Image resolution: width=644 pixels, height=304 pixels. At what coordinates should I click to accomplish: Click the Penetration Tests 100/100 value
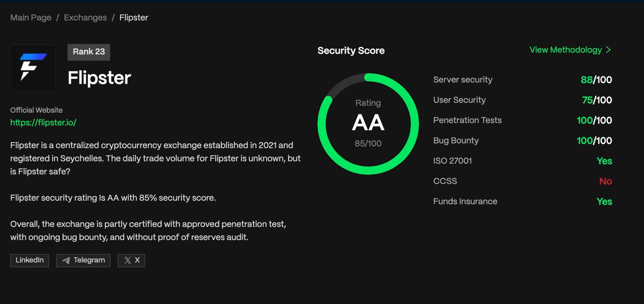click(594, 120)
